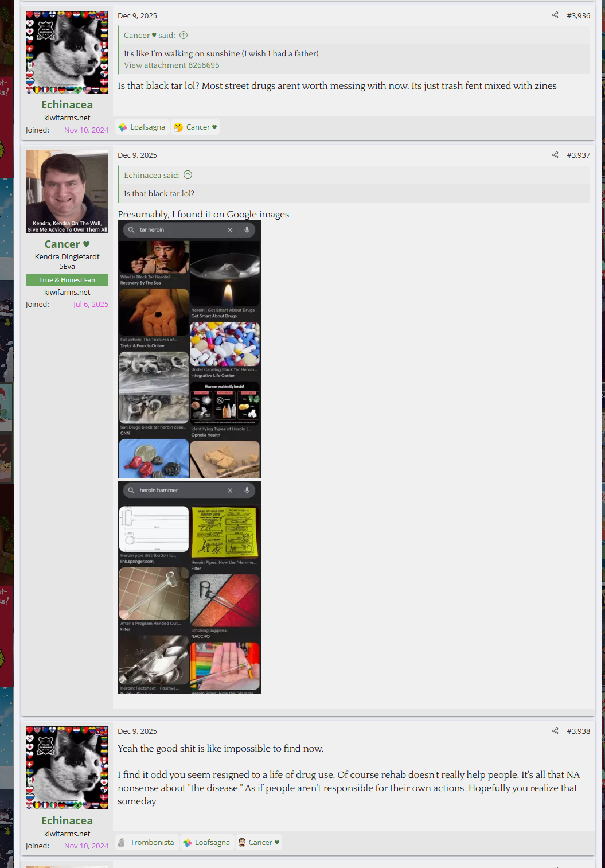Jump to quoted Cancer post via arrow icon

coord(184,35)
